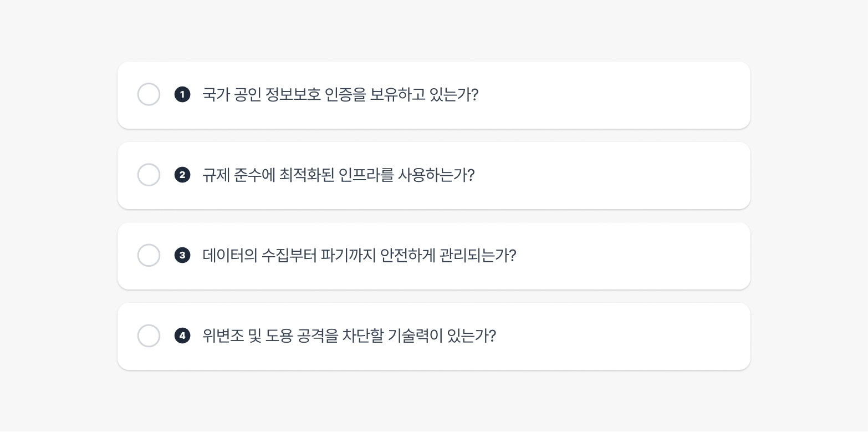Select the number 1 badge icon
Image resolution: width=868 pixels, height=432 pixels.
[182, 95]
